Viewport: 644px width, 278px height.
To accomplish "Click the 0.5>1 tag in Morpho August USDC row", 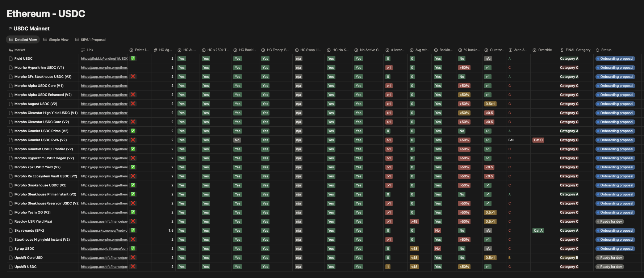I will point(490,104).
